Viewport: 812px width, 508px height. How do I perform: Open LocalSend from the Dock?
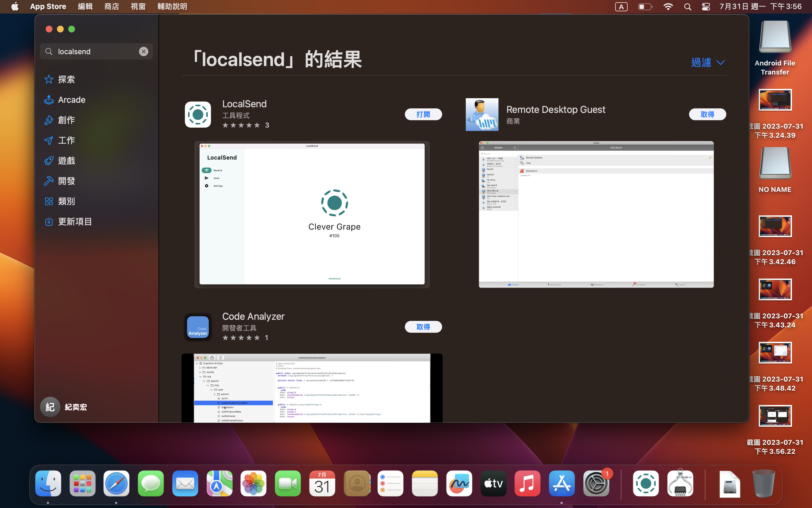coord(646,483)
